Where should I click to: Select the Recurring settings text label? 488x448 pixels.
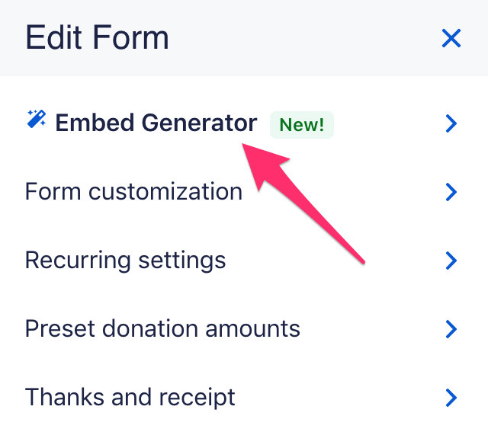click(125, 260)
